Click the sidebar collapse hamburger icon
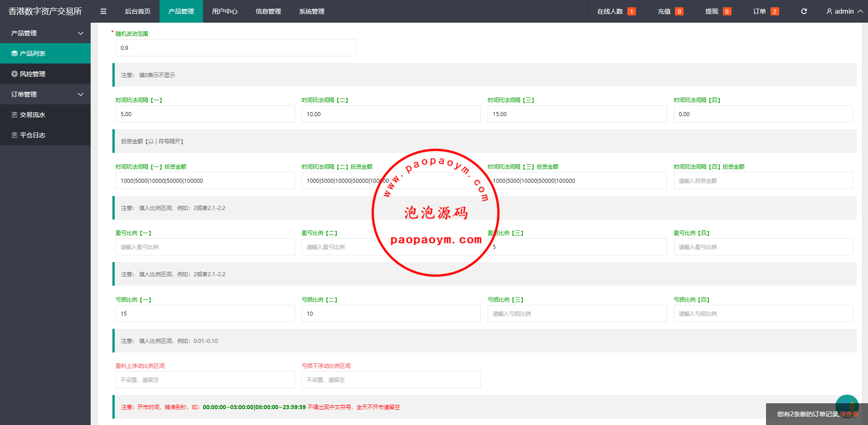 pos(103,11)
